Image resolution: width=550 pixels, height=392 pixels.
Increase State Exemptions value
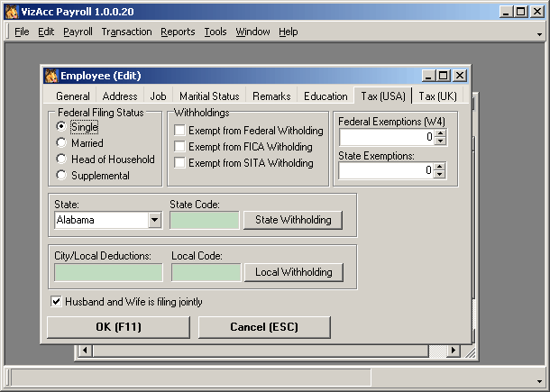click(439, 166)
